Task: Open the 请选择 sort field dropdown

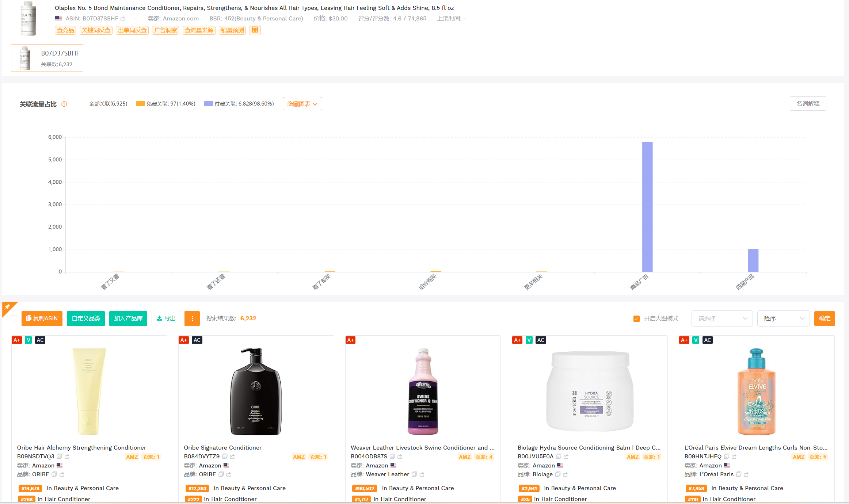Action: pyautogui.click(x=722, y=318)
